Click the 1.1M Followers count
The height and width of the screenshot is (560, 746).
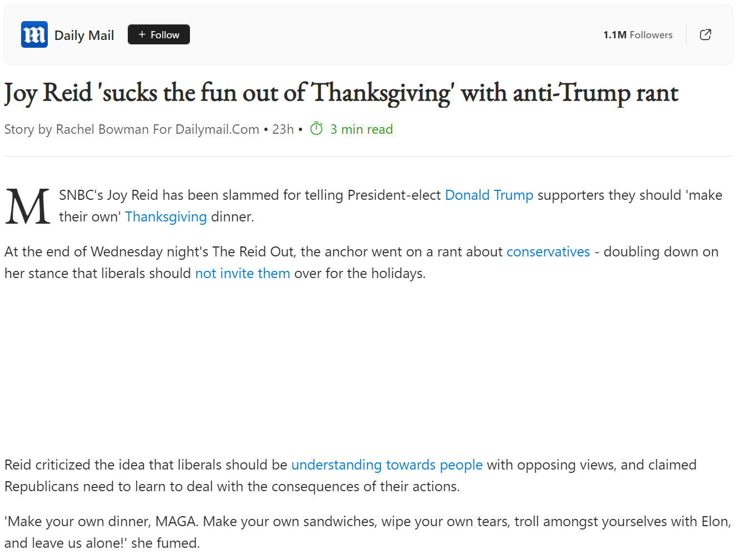(638, 35)
